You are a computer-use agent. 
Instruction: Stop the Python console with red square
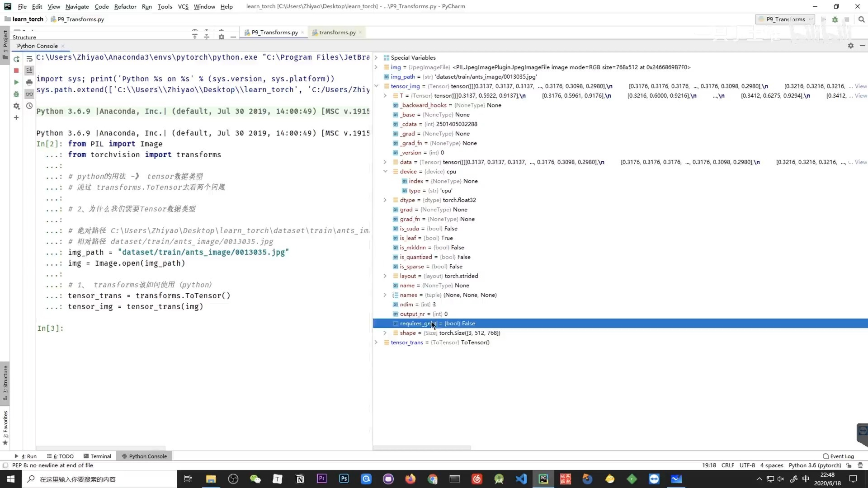(16, 70)
